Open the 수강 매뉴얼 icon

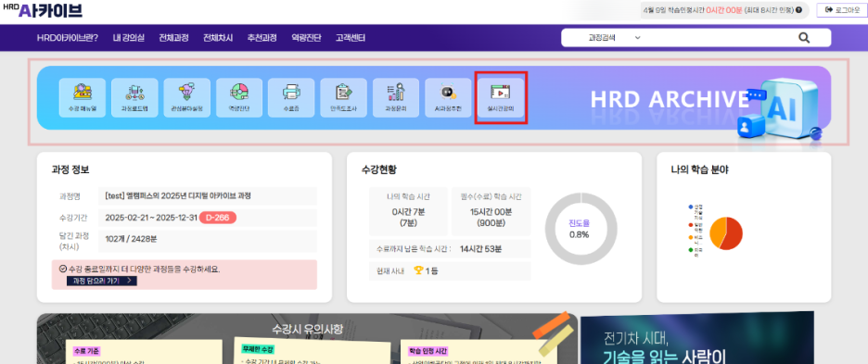(83, 97)
